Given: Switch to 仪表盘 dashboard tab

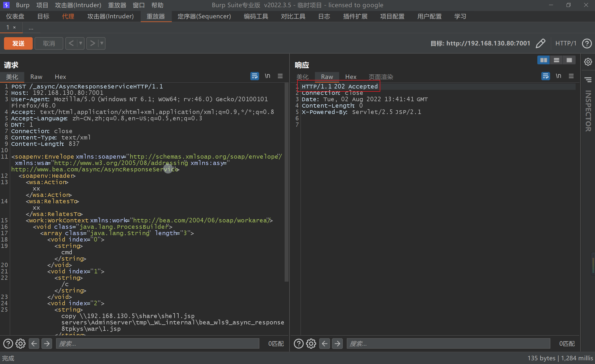Looking at the screenshot, I should point(15,16).
